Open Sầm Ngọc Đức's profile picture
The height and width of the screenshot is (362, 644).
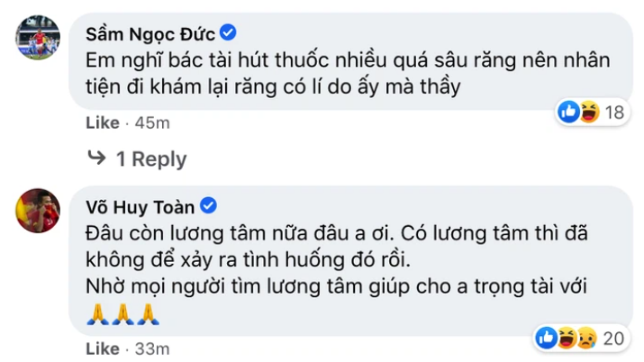tap(38, 39)
